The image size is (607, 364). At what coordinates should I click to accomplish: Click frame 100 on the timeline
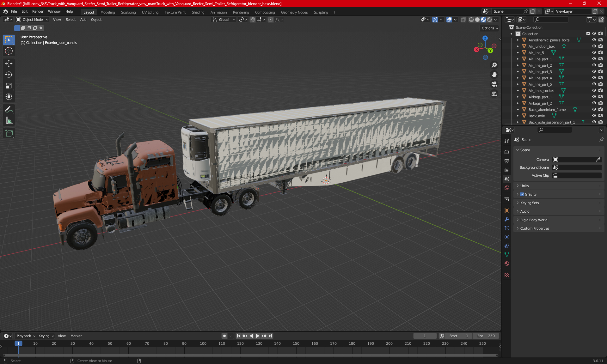tap(203, 343)
